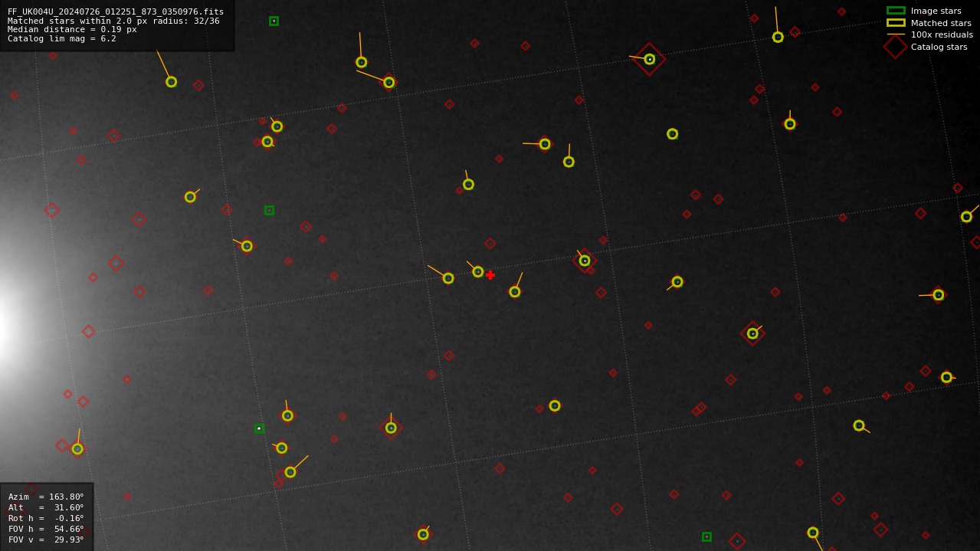980x551 pixels.
Task: Click the 'Image stars' legend label
Action: (x=936, y=11)
